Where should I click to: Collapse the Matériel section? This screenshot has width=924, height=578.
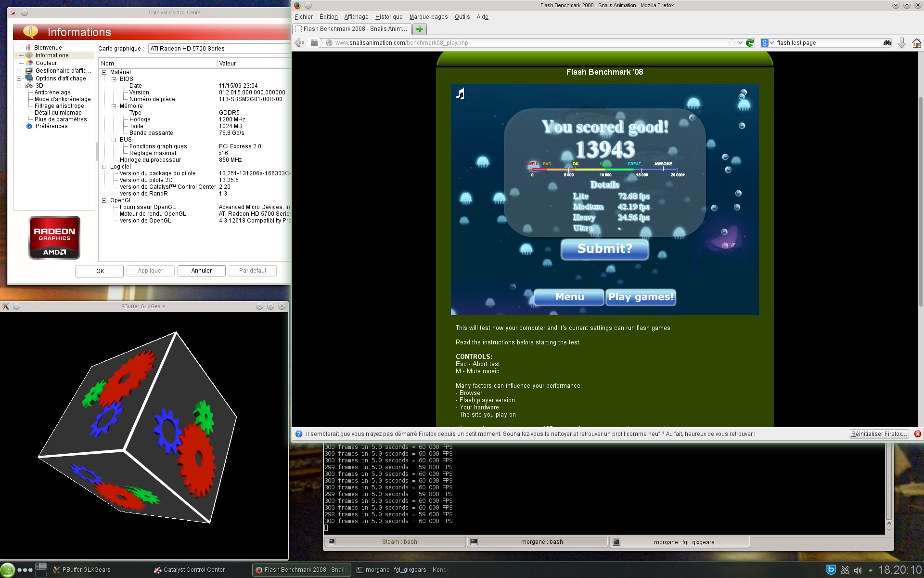tap(104, 72)
